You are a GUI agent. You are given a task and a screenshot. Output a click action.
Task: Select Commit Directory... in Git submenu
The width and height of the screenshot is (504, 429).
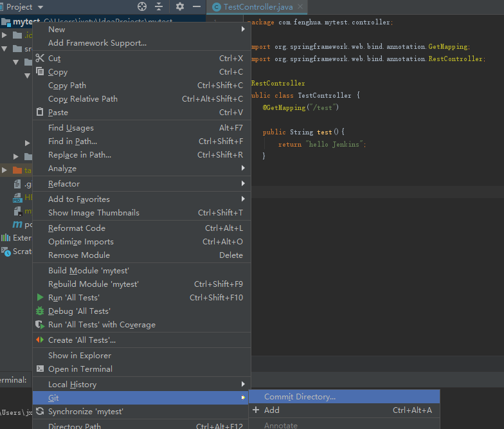pyautogui.click(x=300, y=397)
